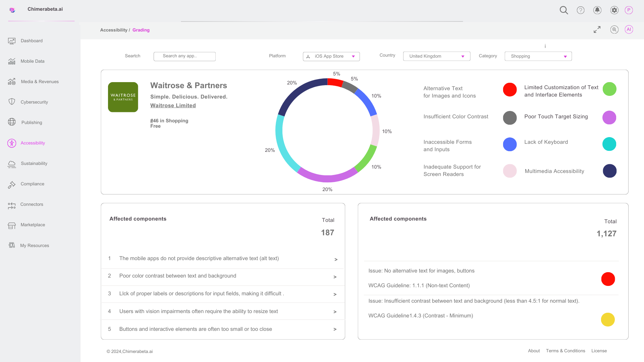Open Mobile Data section

coord(33,61)
